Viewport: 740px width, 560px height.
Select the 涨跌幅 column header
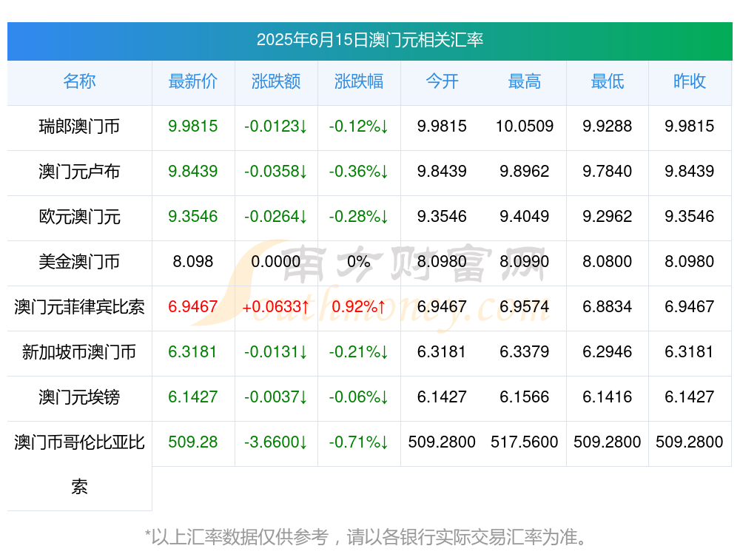coord(359,81)
